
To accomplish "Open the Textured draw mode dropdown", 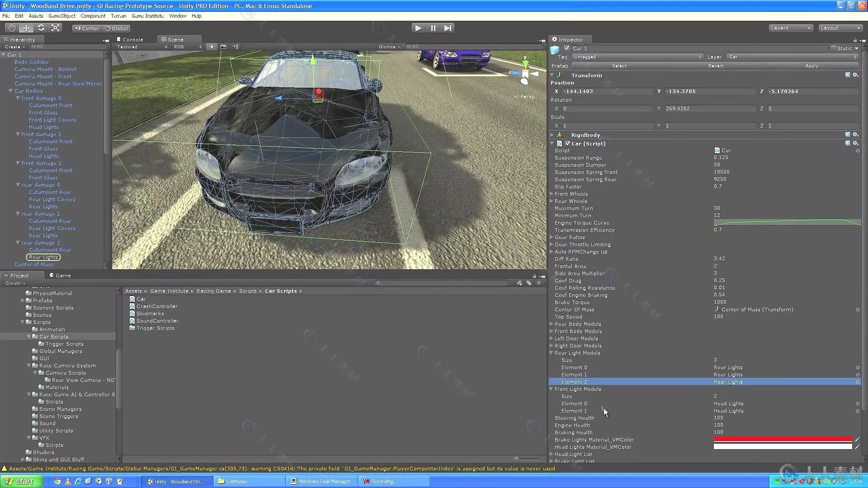I will [142, 47].
